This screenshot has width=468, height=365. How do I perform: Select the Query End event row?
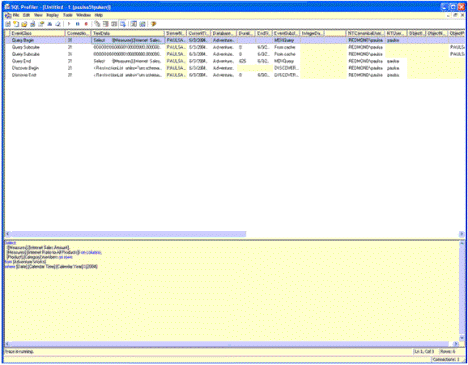[x=235, y=61]
